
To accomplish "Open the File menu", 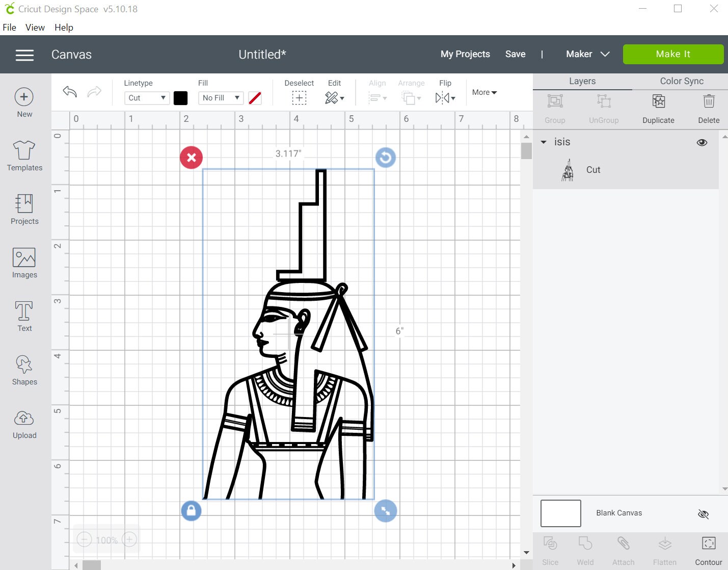I will pos(9,27).
